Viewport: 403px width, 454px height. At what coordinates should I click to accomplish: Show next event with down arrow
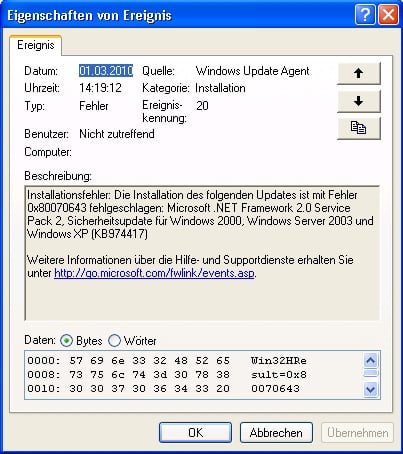pos(359,101)
